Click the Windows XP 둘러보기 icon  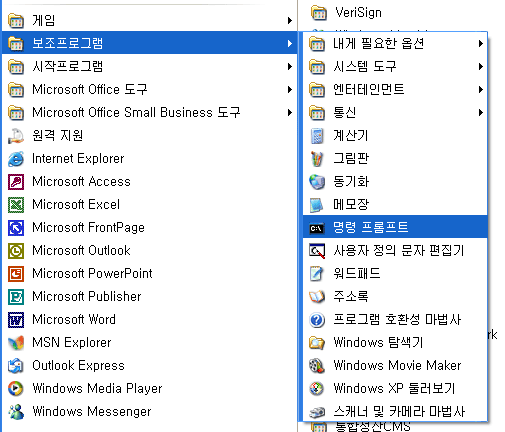(317, 389)
